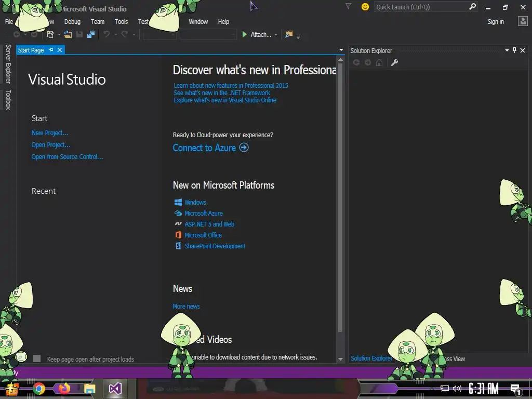The width and height of the screenshot is (532, 399).
Task: Click the Save toolbar icon
Action: click(79, 34)
